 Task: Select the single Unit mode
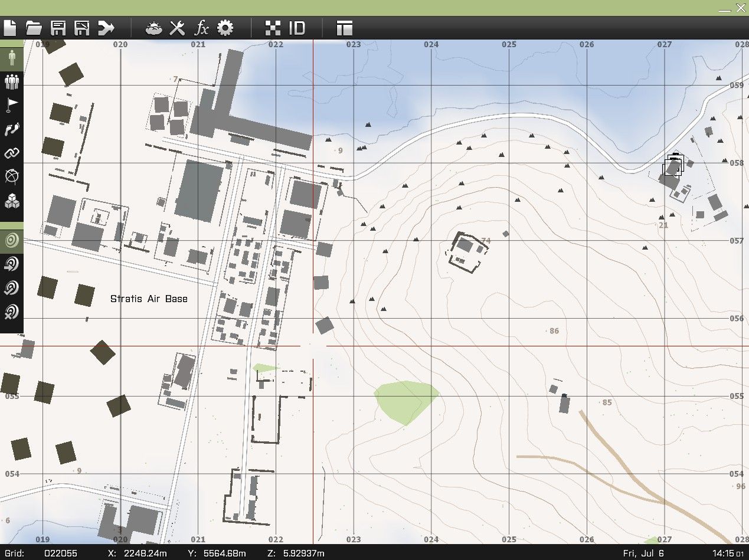12,58
